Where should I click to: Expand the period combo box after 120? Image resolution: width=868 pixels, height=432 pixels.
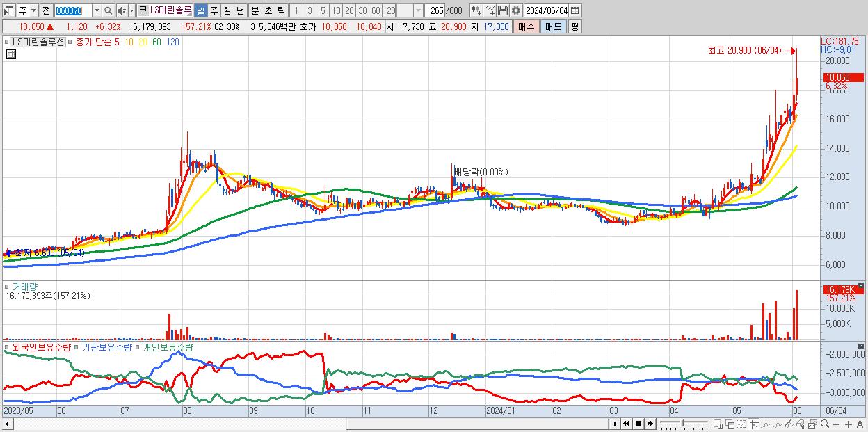418,10
